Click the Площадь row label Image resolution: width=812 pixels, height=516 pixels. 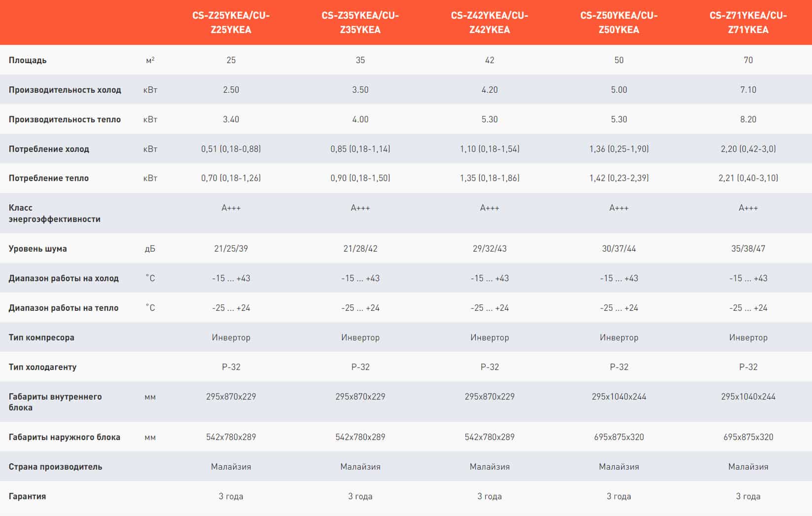point(28,60)
